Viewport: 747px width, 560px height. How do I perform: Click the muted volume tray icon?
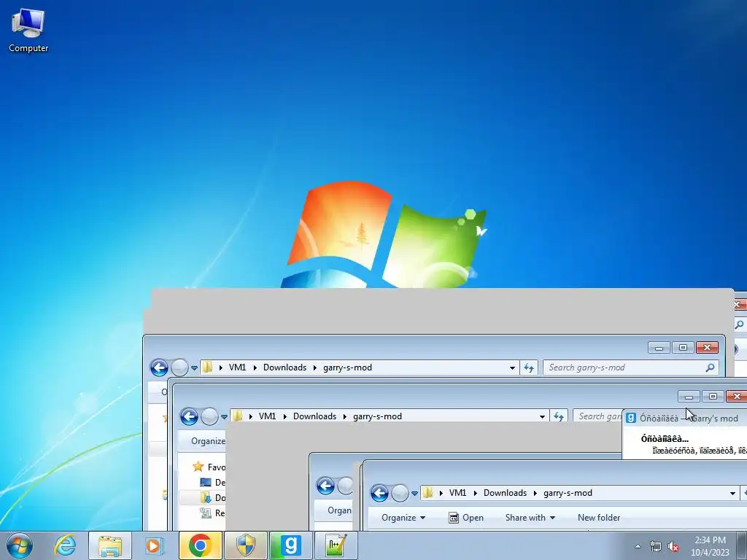coord(673,547)
